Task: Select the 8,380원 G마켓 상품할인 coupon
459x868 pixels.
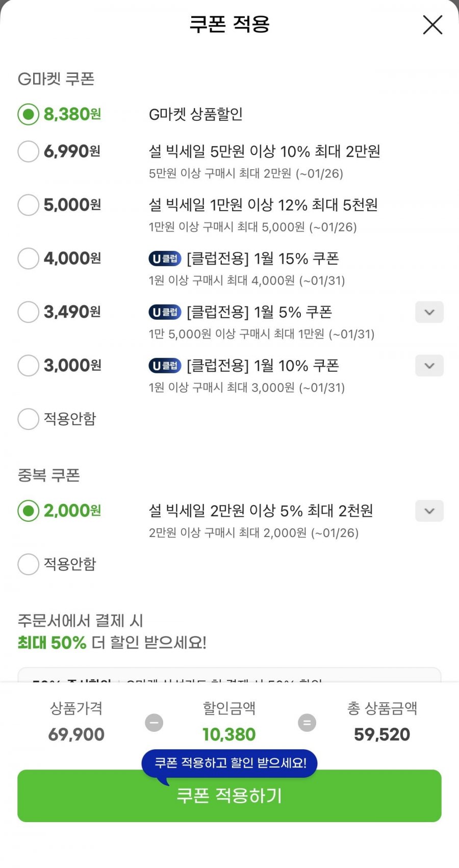Action: tap(28, 114)
